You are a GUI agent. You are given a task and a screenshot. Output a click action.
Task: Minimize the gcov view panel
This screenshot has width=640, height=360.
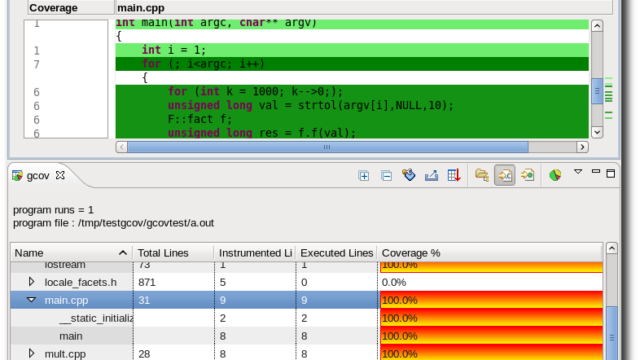click(596, 171)
